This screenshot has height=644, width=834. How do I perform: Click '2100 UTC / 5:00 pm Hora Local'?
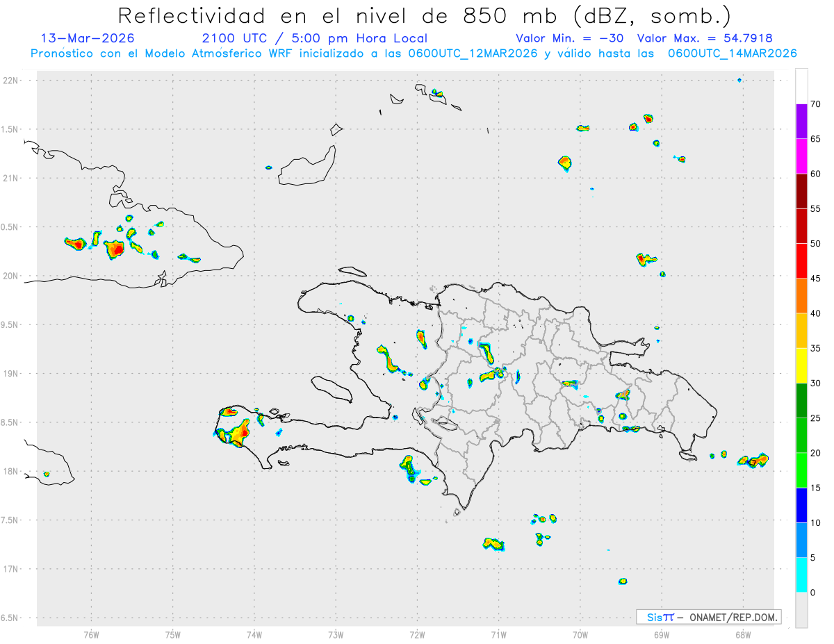coord(315,38)
